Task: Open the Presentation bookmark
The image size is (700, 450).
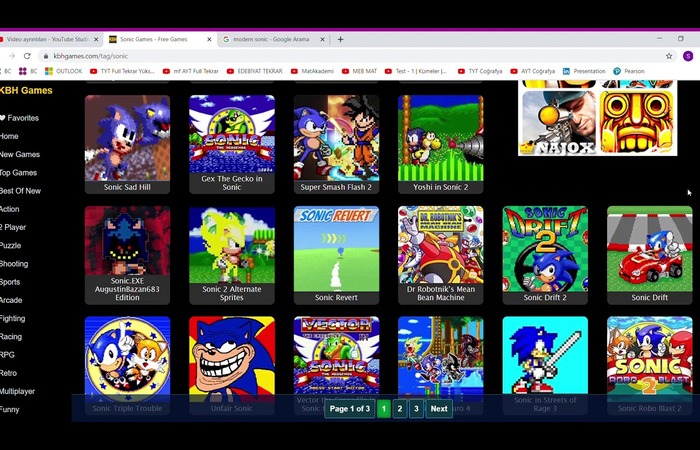Action: tap(584, 71)
